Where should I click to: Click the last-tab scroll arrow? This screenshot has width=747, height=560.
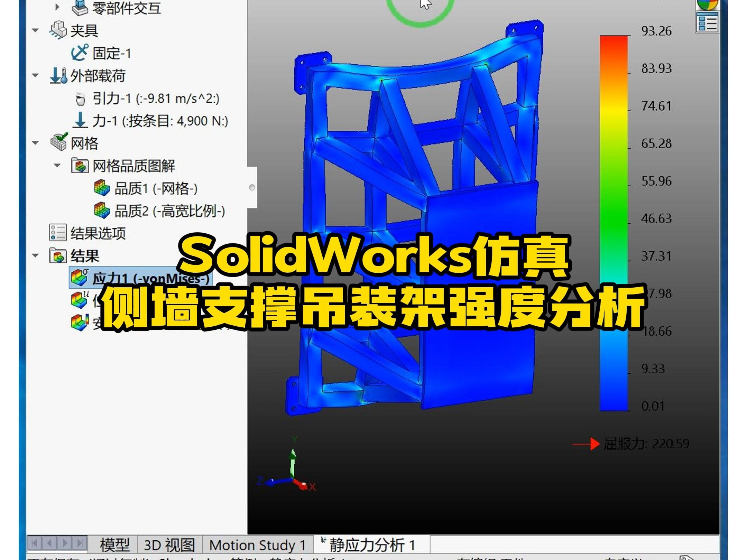tap(80, 543)
